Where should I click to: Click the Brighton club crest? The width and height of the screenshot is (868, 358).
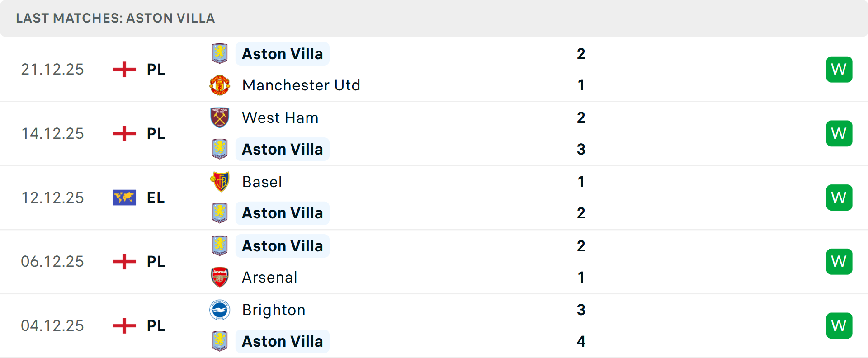[x=220, y=310]
